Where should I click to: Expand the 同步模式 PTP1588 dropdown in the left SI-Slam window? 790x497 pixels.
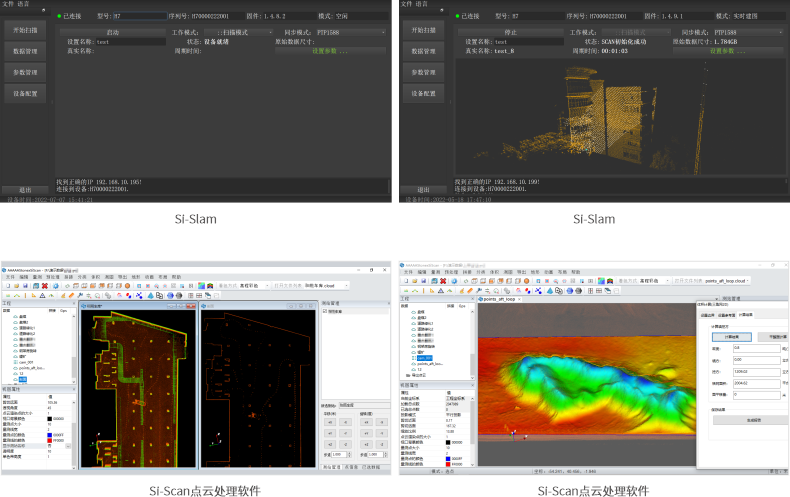[350, 32]
